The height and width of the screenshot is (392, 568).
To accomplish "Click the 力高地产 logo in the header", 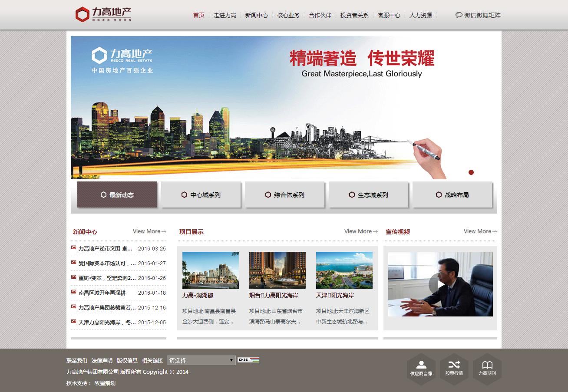I will (x=103, y=14).
